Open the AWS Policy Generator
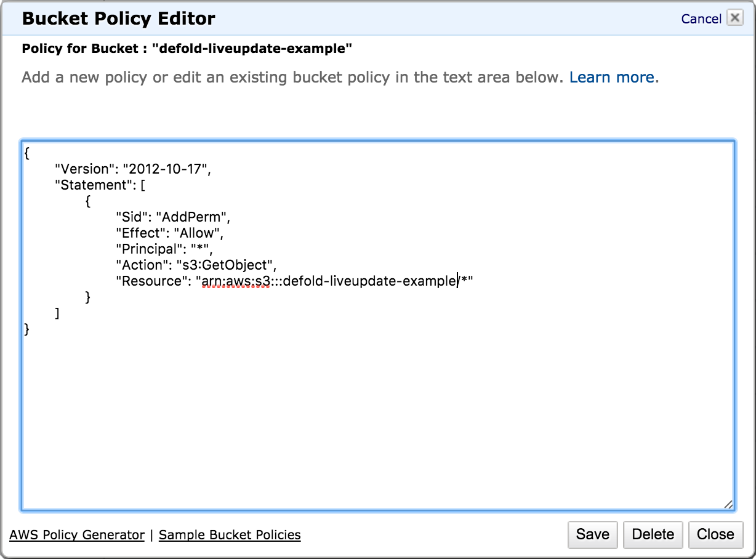756x559 pixels. coord(76,535)
